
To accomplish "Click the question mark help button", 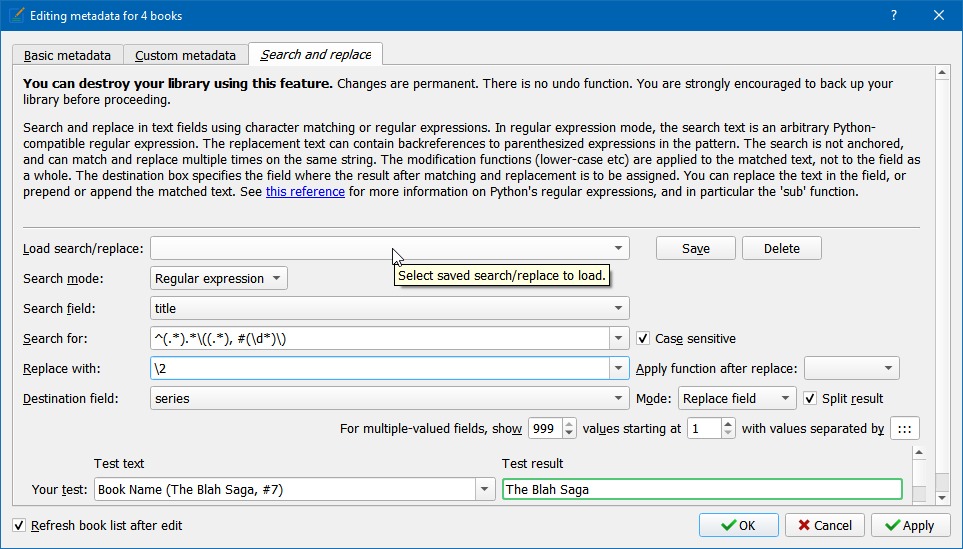I will click(894, 15).
